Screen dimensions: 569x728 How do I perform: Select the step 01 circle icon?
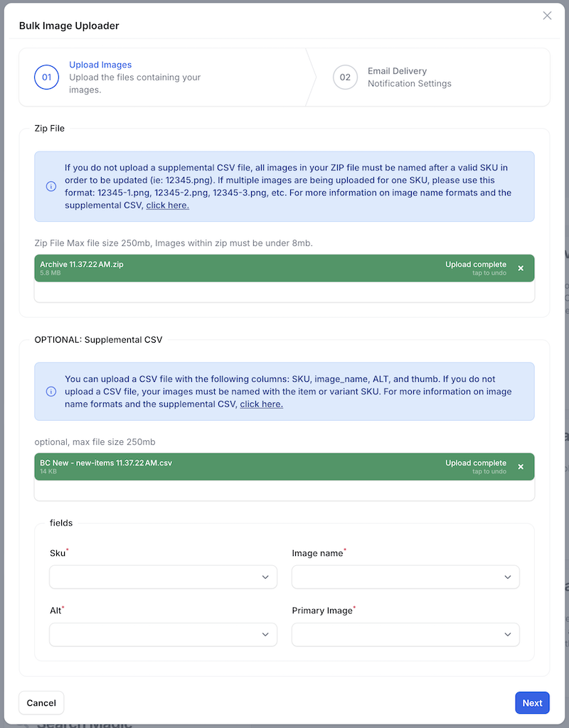click(x=46, y=77)
